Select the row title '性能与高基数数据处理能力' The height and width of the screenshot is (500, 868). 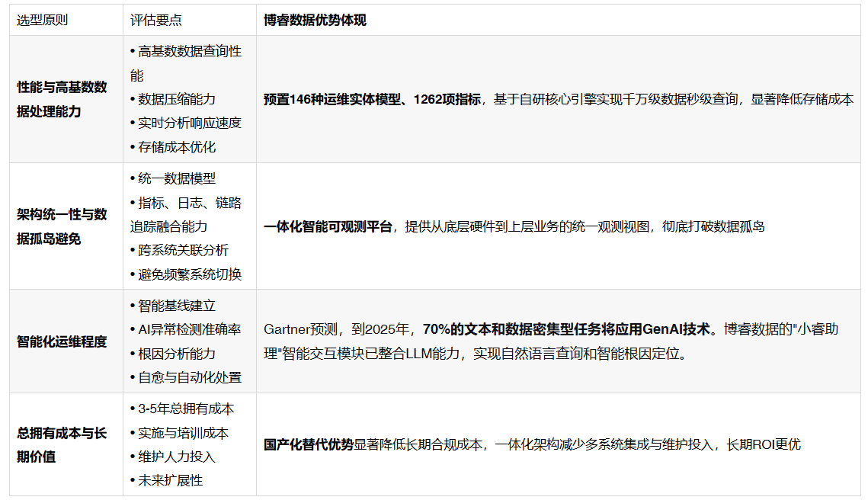click(x=62, y=99)
